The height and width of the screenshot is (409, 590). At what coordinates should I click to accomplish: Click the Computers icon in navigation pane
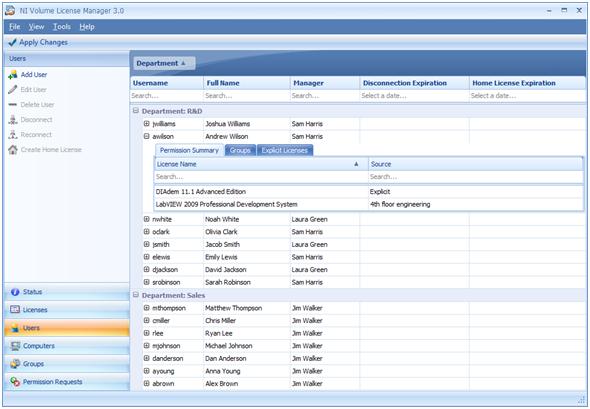pyautogui.click(x=15, y=346)
